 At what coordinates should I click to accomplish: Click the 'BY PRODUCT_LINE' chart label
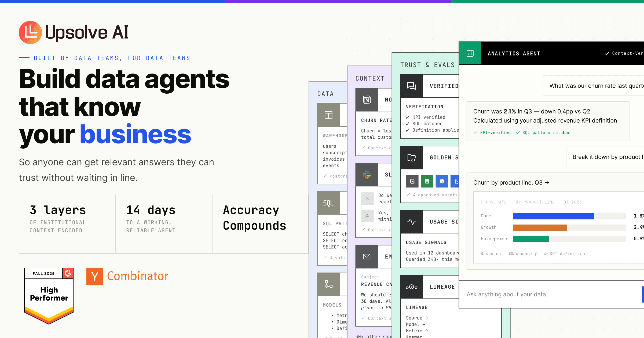[x=535, y=202]
